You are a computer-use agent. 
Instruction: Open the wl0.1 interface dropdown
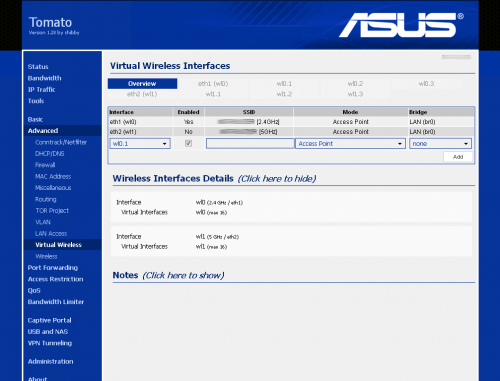(140, 144)
